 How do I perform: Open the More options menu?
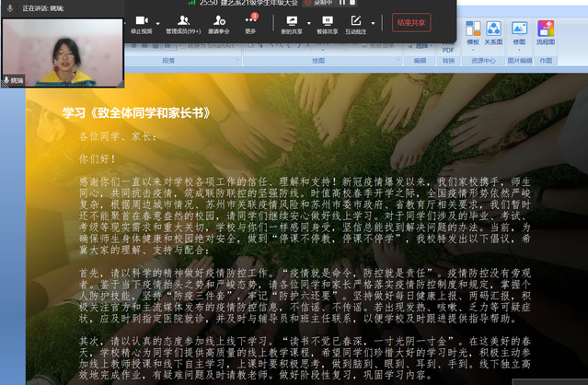pos(251,20)
